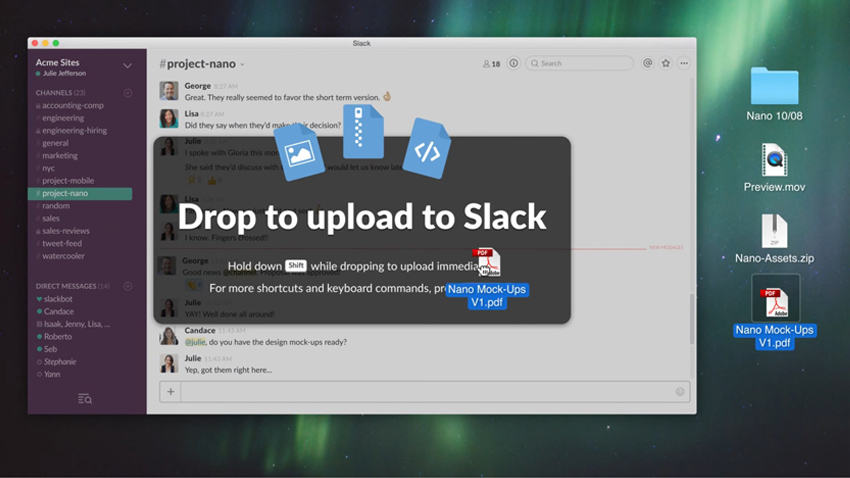Viewport: 850px width, 478px height.
Task: Click Julie's avatar on the last message
Action: (x=169, y=364)
